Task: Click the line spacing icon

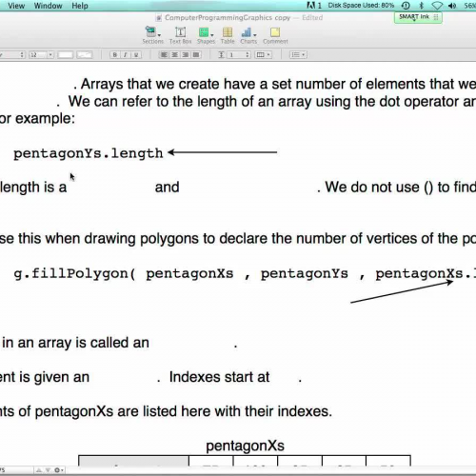Action: [x=221, y=55]
